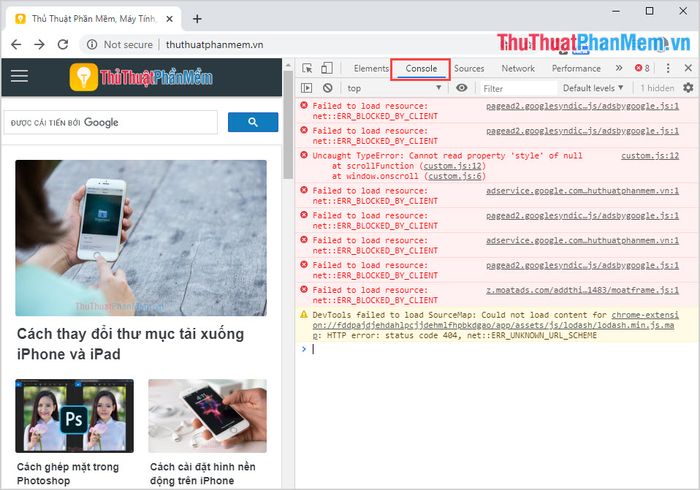The width and height of the screenshot is (700, 490).
Task: Show the console sidebar icon
Action: [x=307, y=88]
